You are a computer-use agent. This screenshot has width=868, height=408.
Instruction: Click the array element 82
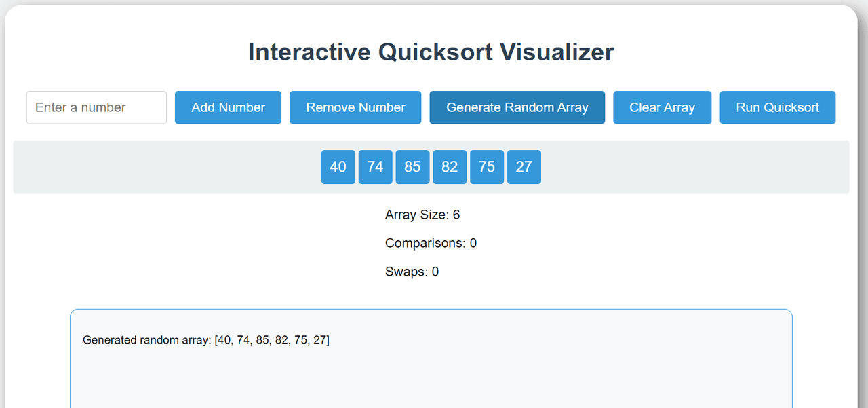click(x=450, y=167)
